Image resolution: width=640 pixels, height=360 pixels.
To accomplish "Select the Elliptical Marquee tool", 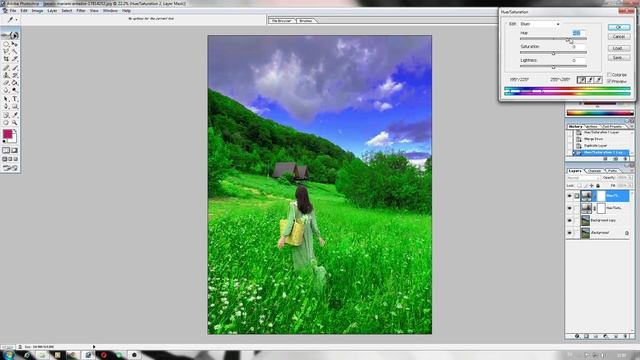I will pos(6,44).
